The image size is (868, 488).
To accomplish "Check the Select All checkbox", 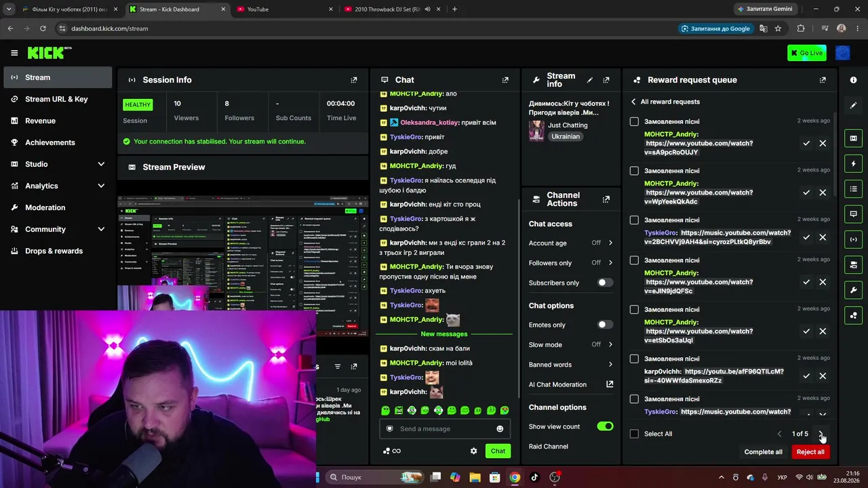I will click(634, 434).
